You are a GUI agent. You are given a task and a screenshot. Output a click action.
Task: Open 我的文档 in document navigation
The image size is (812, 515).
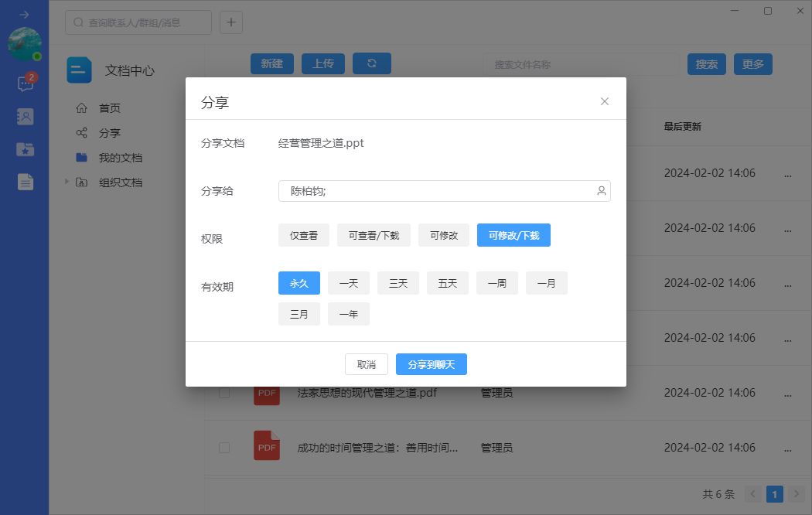pos(121,158)
